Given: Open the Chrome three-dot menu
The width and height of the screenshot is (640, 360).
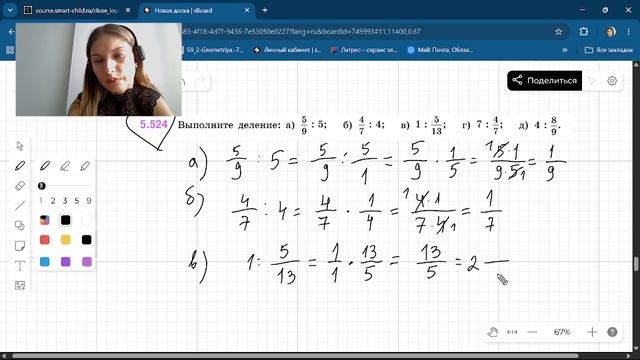Looking at the screenshot, I should (628, 31).
